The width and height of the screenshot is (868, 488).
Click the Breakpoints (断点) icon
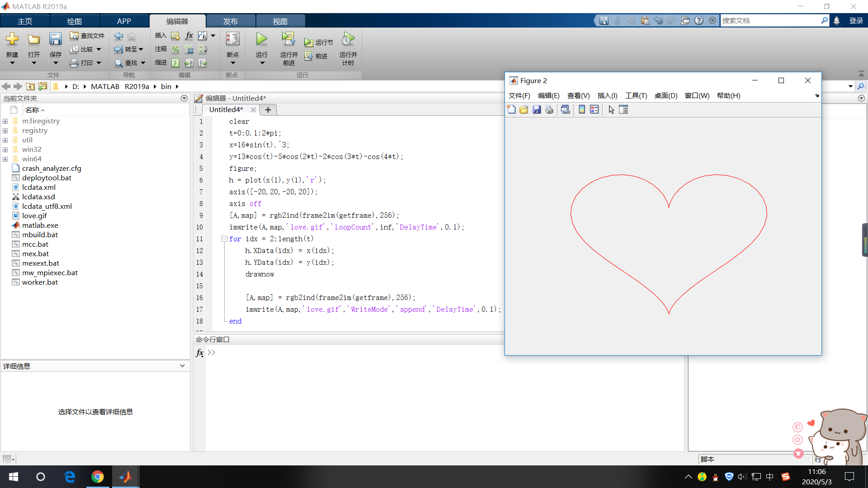232,40
